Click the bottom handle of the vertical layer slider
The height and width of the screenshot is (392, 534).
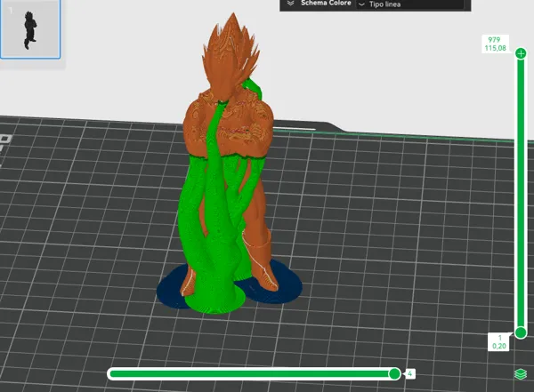click(521, 332)
